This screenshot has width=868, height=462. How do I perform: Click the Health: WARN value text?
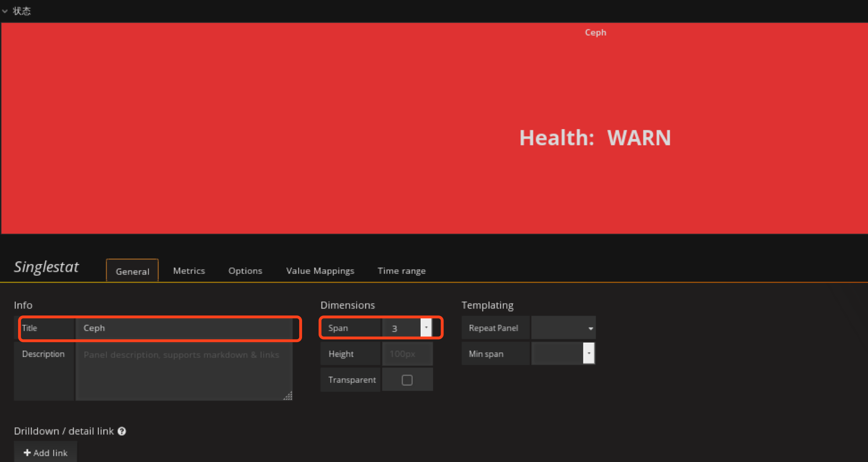click(594, 138)
